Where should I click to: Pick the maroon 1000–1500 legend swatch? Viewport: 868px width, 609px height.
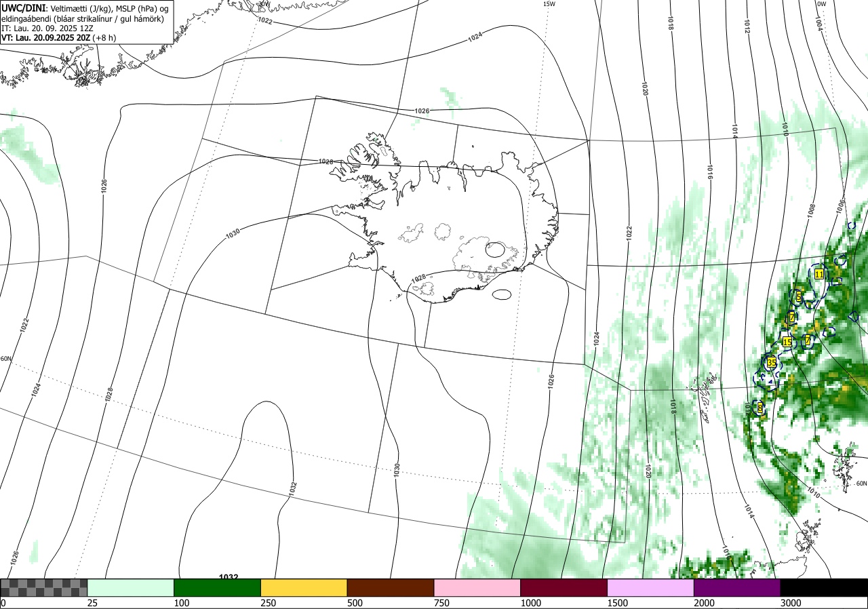(x=564, y=587)
